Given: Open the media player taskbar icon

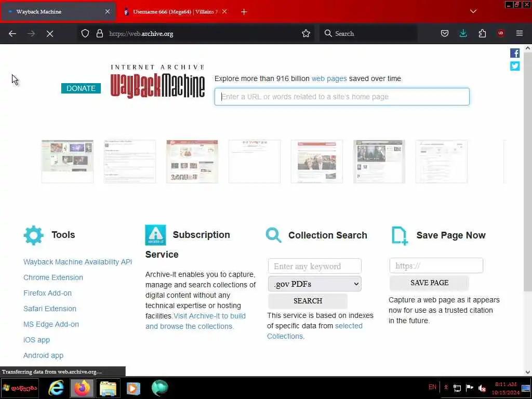Looking at the screenshot, I should tap(134, 388).
